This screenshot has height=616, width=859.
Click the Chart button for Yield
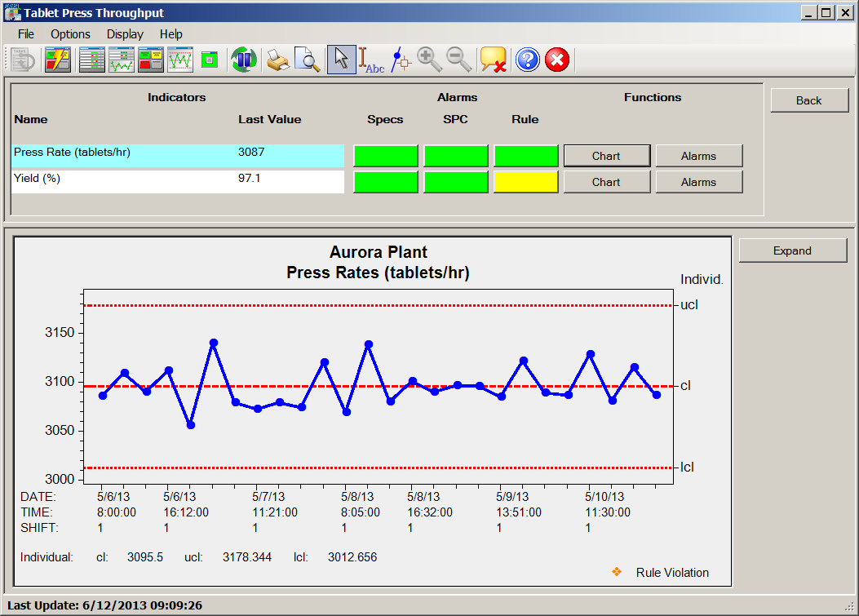coord(606,181)
